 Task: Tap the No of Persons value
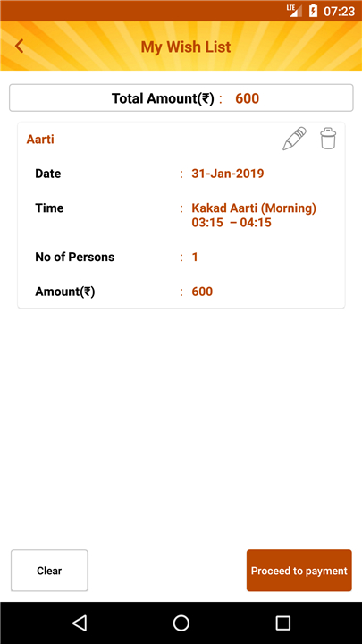[x=195, y=257]
